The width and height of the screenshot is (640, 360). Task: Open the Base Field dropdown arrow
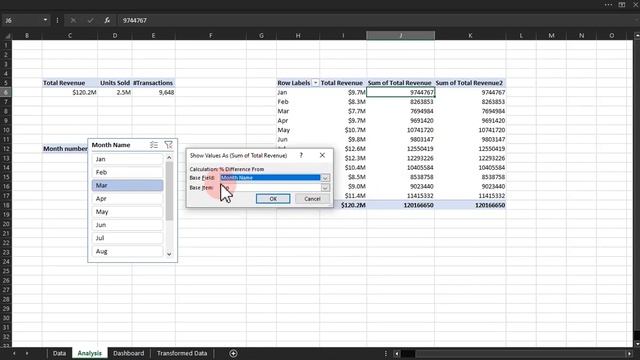(325, 178)
